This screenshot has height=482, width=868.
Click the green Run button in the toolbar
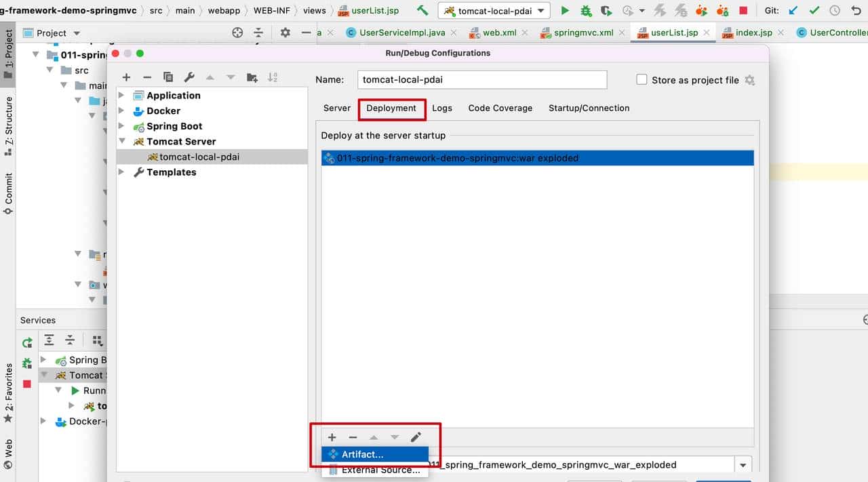coord(565,11)
